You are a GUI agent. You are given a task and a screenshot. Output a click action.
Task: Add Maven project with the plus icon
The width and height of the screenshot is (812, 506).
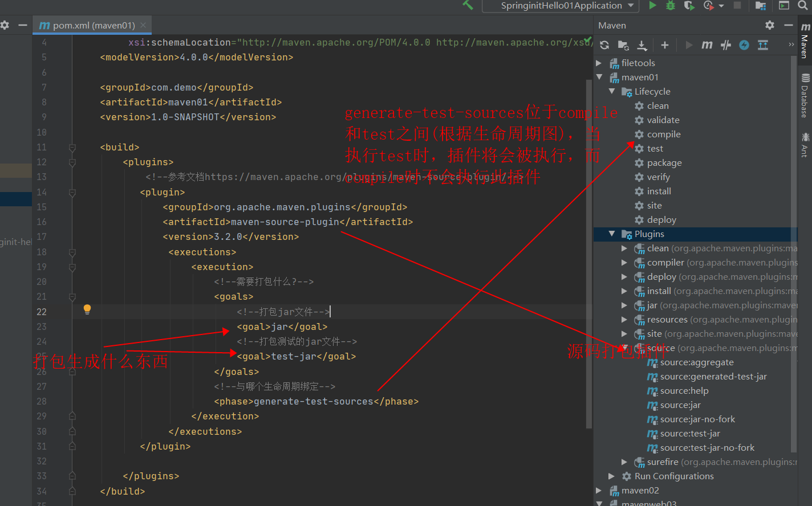point(665,45)
